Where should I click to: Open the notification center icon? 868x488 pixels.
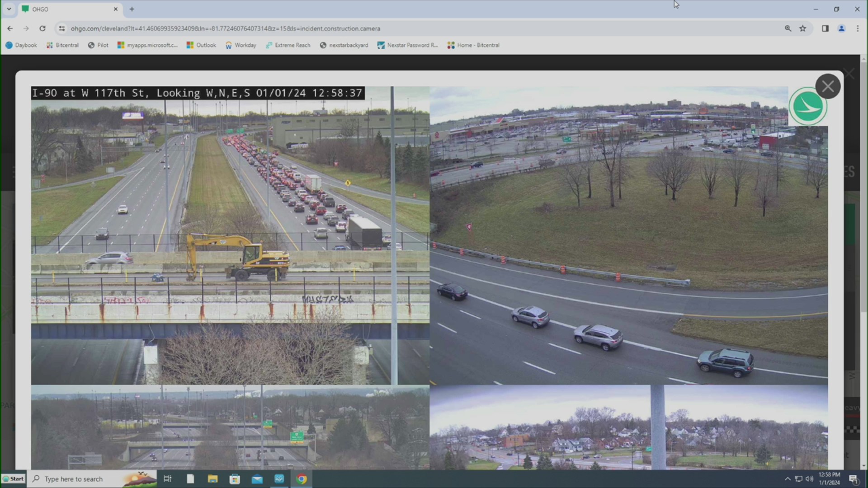point(853,479)
